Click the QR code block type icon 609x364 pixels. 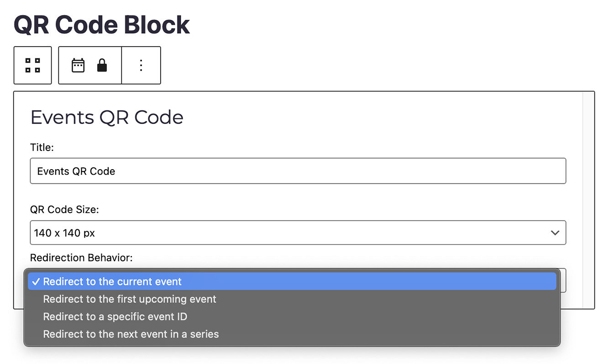click(32, 65)
